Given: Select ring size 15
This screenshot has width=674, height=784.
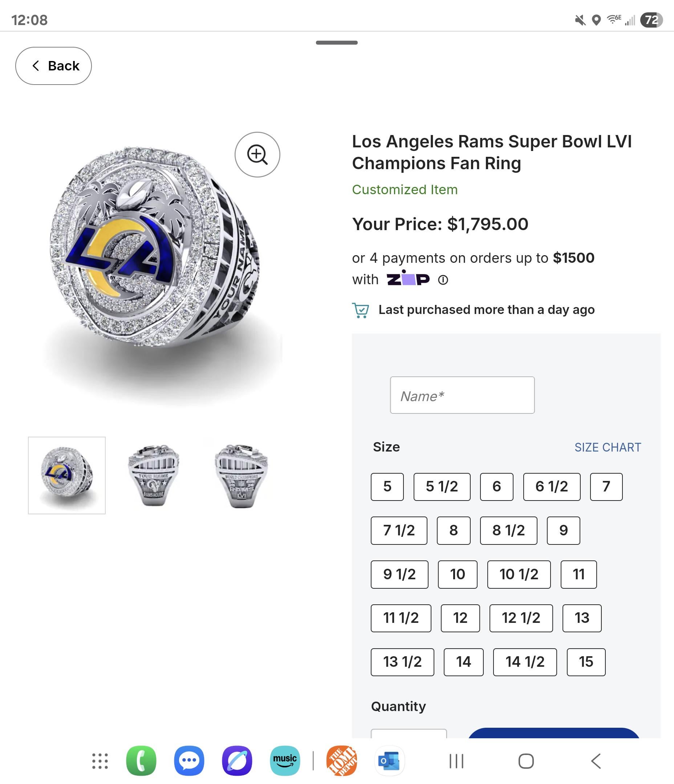Looking at the screenshot, I should [586, 662].
